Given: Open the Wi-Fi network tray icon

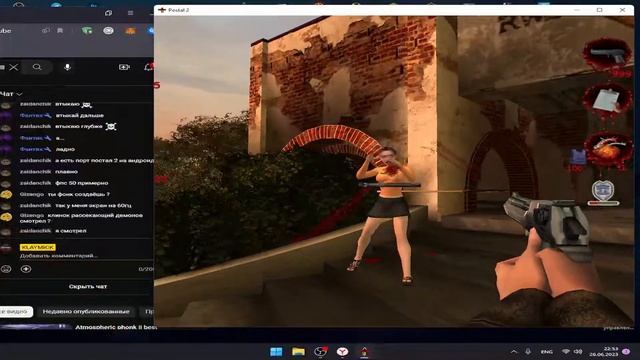Looking at the screenshot, I should 566,351.
